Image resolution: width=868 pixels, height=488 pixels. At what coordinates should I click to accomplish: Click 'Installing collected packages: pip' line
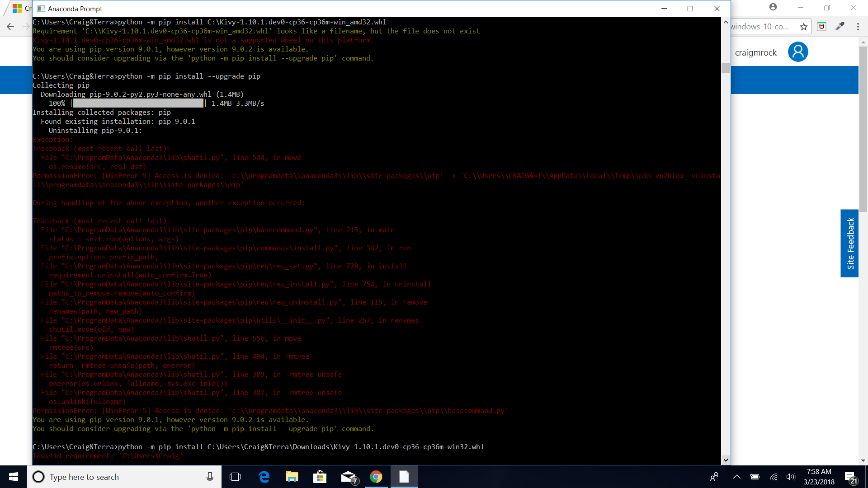[102, 113]
